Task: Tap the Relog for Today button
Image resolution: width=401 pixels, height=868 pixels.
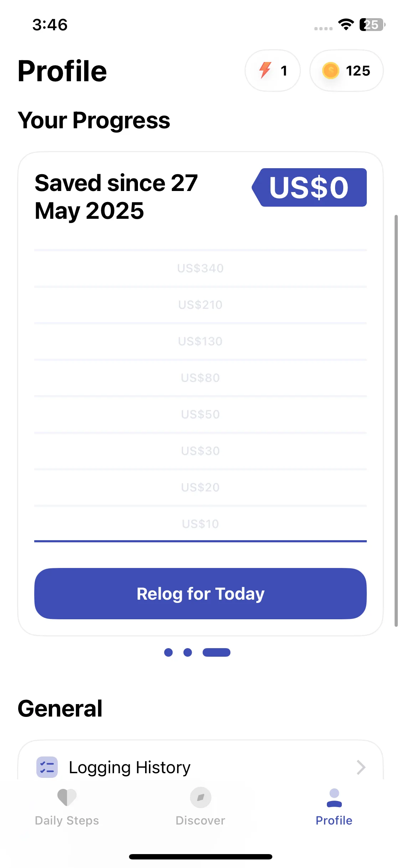Action: click(x=200, y=594)
